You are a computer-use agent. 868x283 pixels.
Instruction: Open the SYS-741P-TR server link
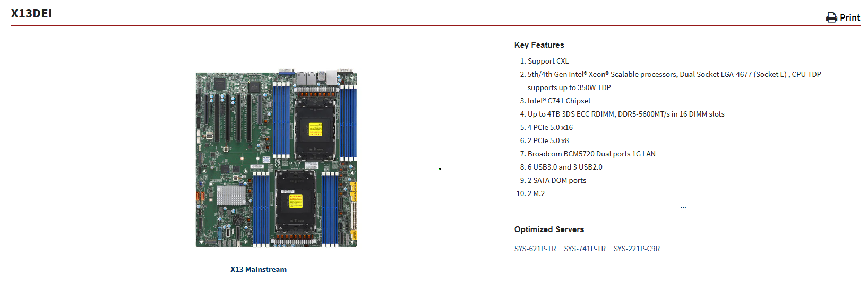point(585,249)
